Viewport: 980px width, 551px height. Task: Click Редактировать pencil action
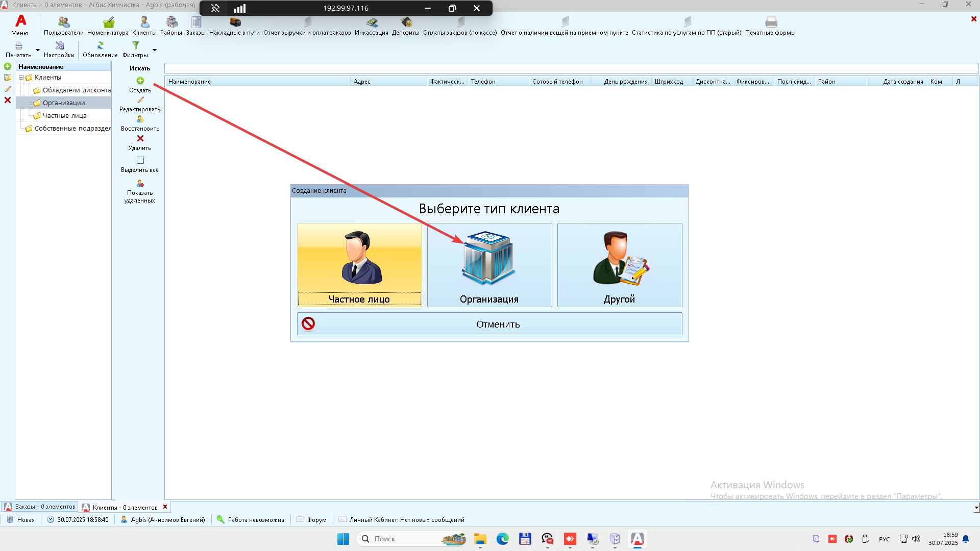(140, 104)
